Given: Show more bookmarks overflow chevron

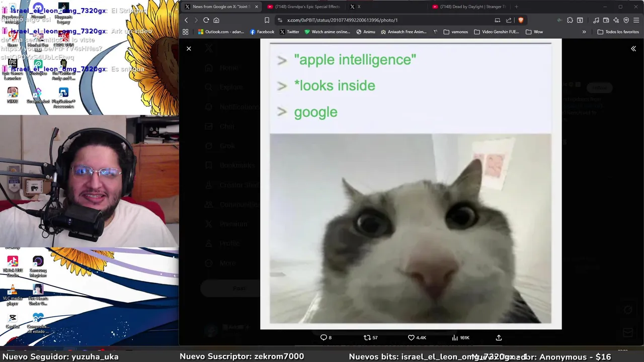Looking at the screenshot, I should coord(584,32).
